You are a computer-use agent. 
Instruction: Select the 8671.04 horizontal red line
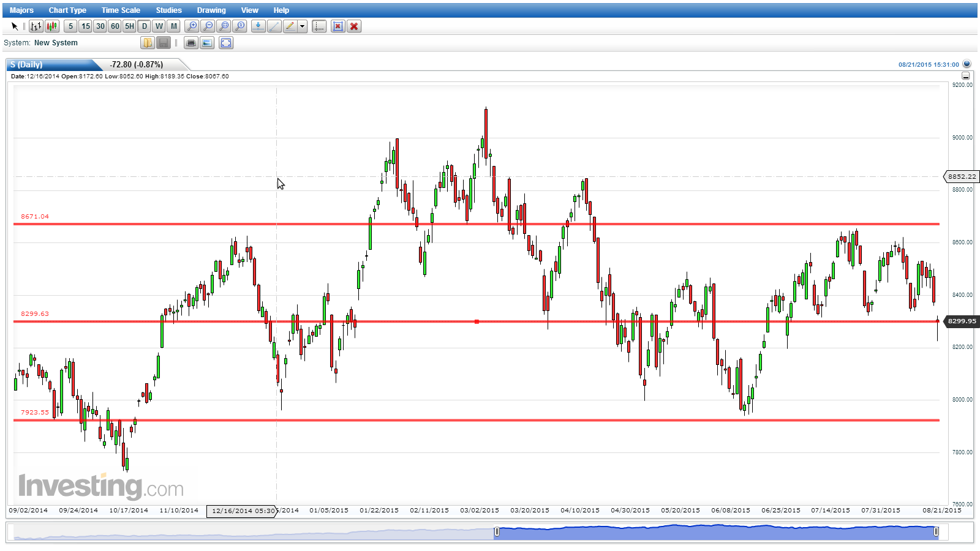[477, 224]
